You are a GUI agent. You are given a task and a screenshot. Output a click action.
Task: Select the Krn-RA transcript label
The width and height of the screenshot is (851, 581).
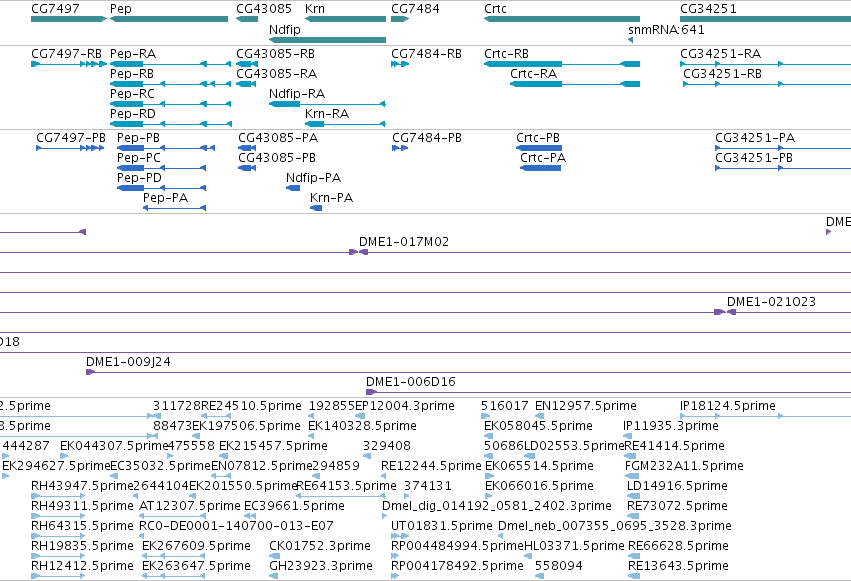pos(327,114)
